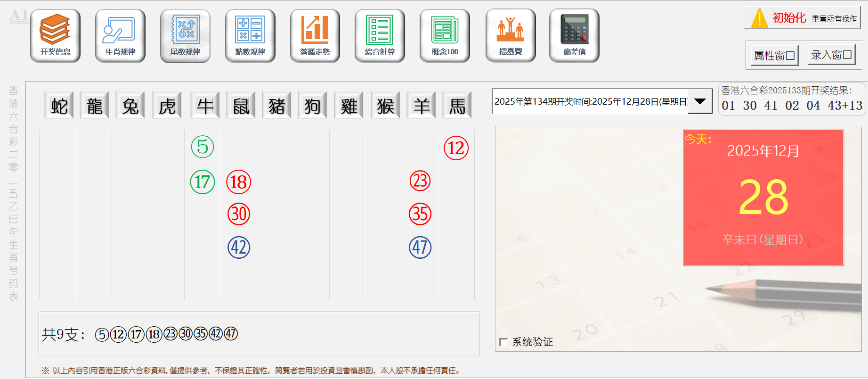This screenshot has height=379, width=868.
Task: Select the 點數規律 points pattern icon
Action: pos(250,36)
